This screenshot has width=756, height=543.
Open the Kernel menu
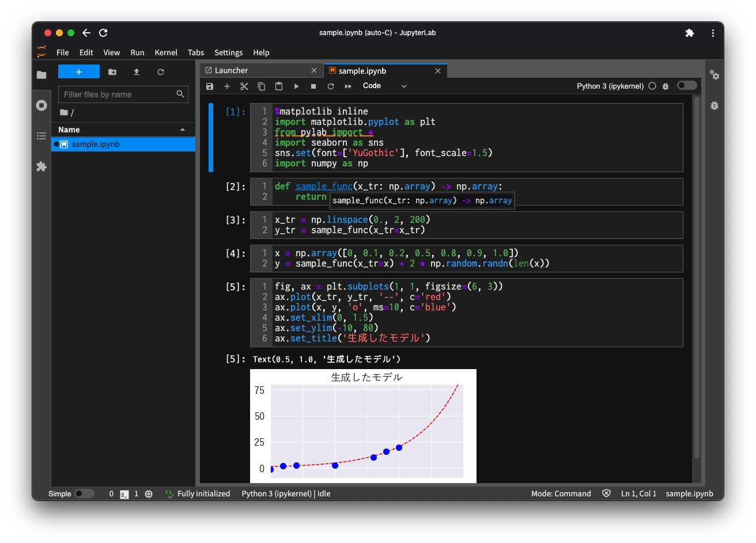point(166,52)
